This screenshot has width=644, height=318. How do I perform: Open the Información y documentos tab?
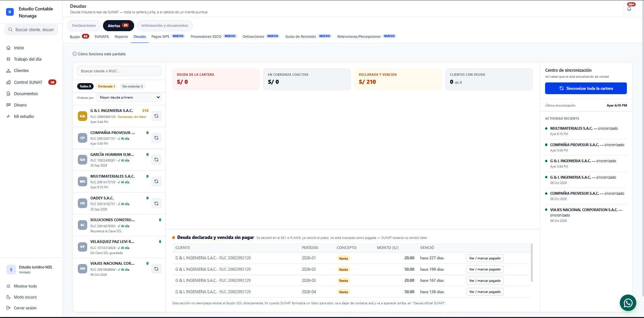pyautogui.click(x=165, y=26)
